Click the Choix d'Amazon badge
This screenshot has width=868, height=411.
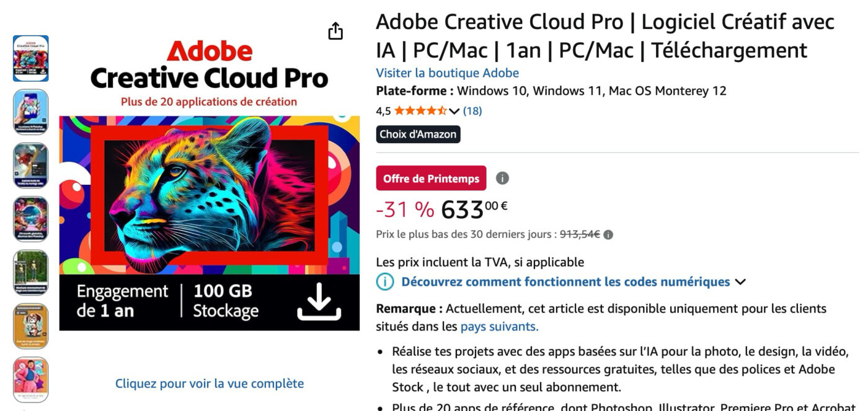click(x=418, y=135)
